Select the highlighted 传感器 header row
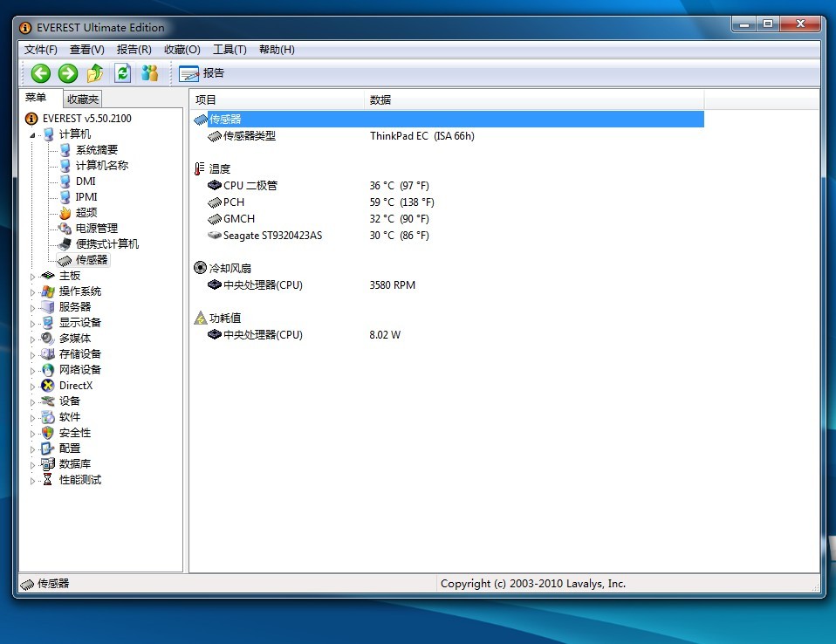 click(x=448, y=119)
